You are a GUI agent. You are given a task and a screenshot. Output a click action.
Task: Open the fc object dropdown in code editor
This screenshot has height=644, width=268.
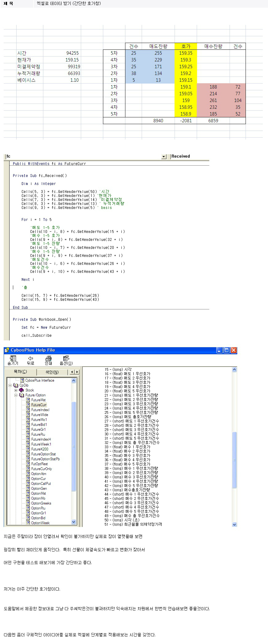click(x=164, y=157)
